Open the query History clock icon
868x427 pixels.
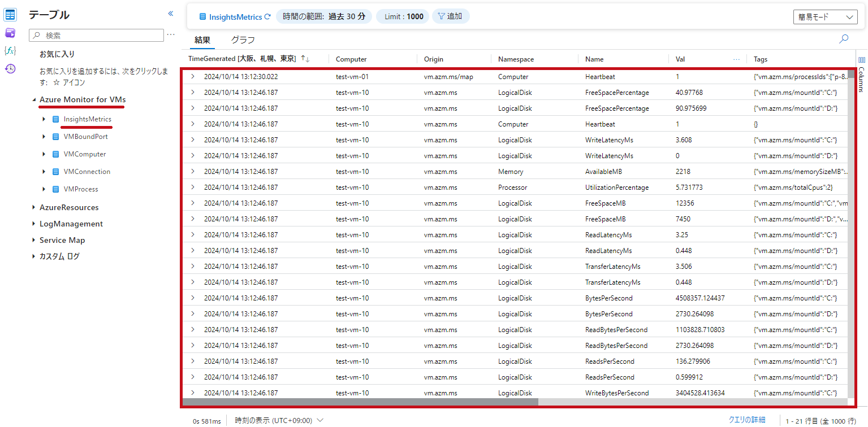(10, 69)
